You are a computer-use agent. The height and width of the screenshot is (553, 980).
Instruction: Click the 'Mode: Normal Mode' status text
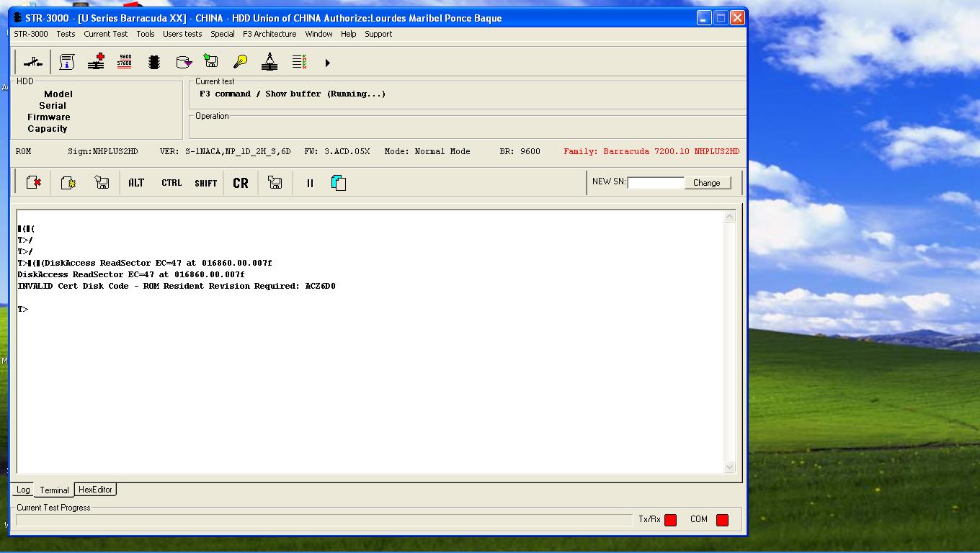[427, 151]
